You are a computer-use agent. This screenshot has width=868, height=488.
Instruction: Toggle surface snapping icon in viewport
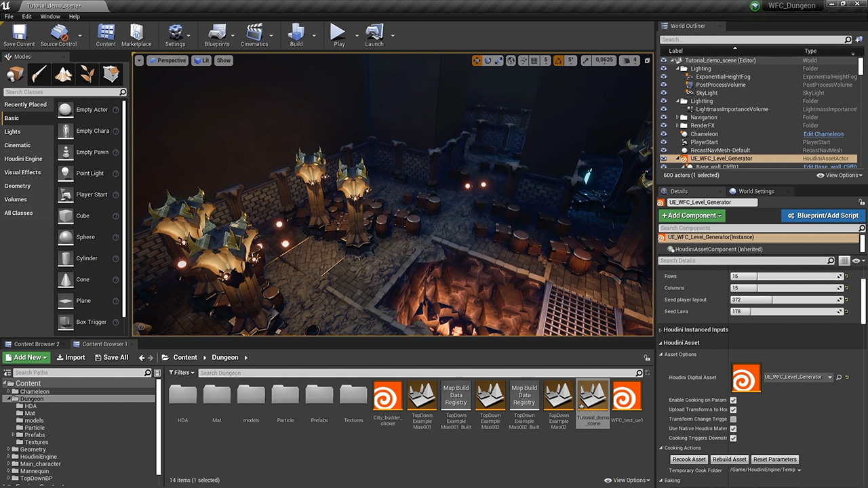point(524,60)
